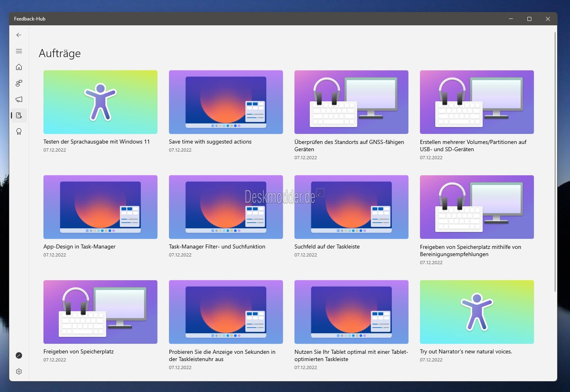Maximize the Feedback-Hub window
The image size is (570, 392).
pos(529,19)
